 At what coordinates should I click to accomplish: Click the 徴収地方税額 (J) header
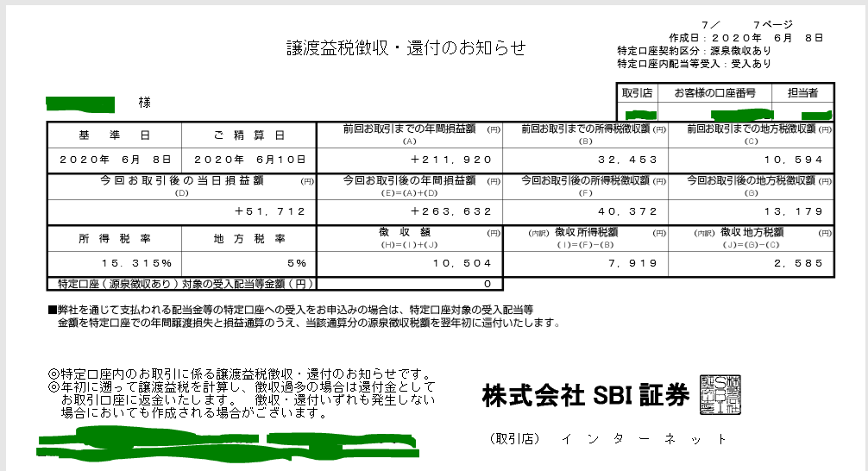coord(752,238)
